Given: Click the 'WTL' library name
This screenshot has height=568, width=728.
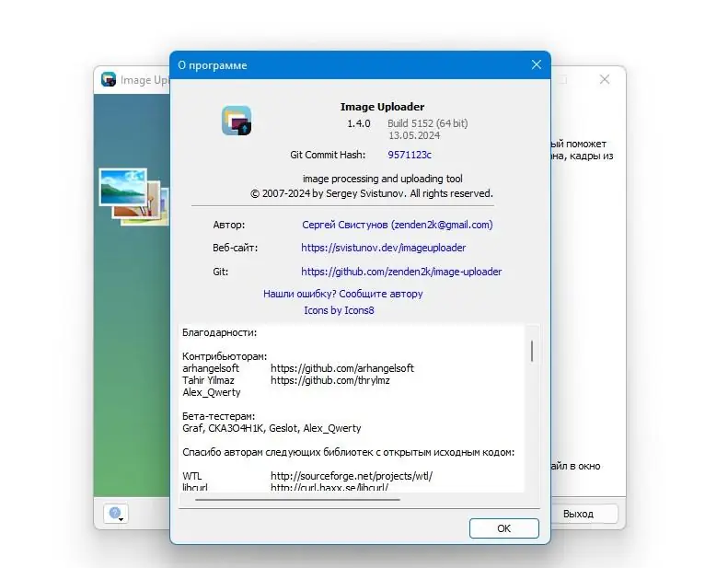Looking at the screenshot, I should click(192, 476).
